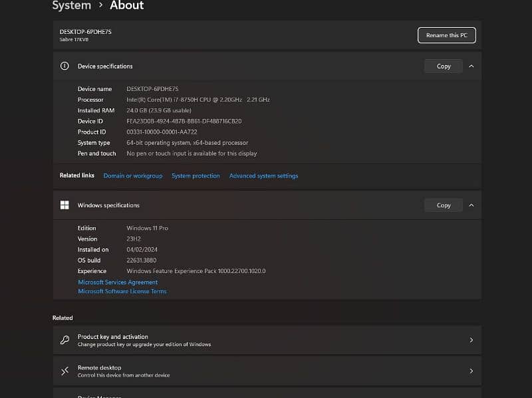Screen dimensions: 532x398
Task: Select the Product ID value 00331-10000-00001-AA722
Action: [162, 132]
